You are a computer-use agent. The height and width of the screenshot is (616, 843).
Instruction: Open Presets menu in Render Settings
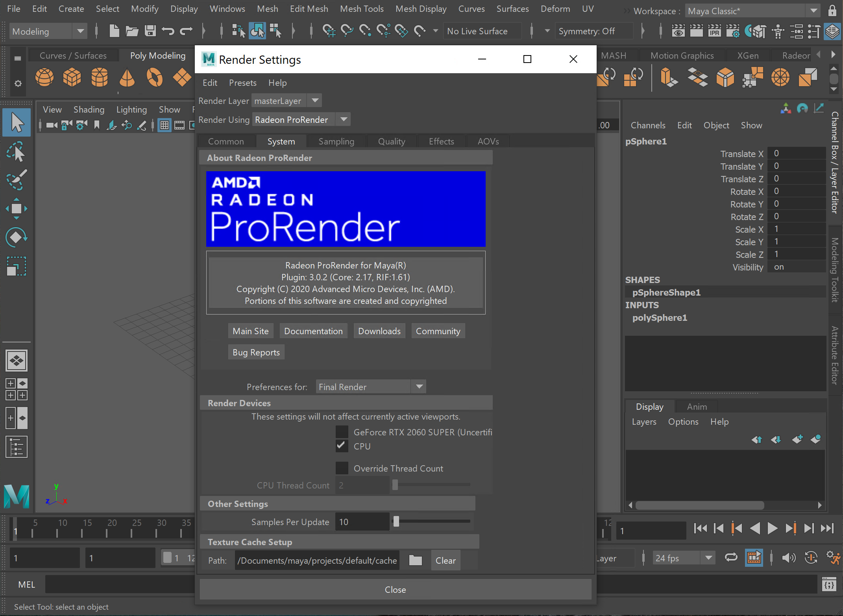click(242, 83)
